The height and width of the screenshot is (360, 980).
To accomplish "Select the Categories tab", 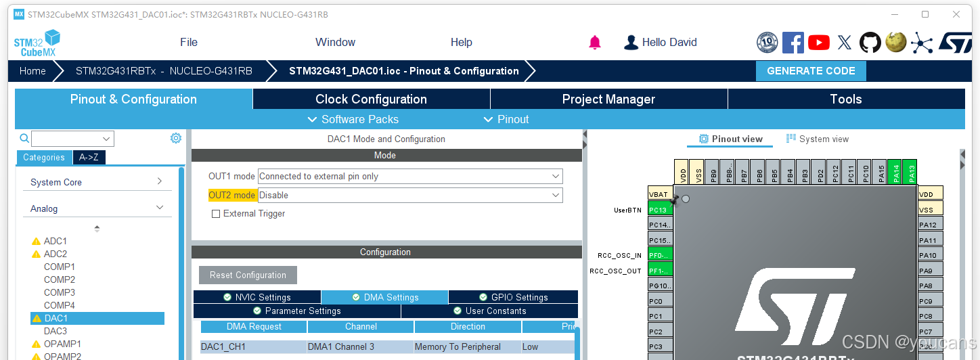I will point(44,157).
